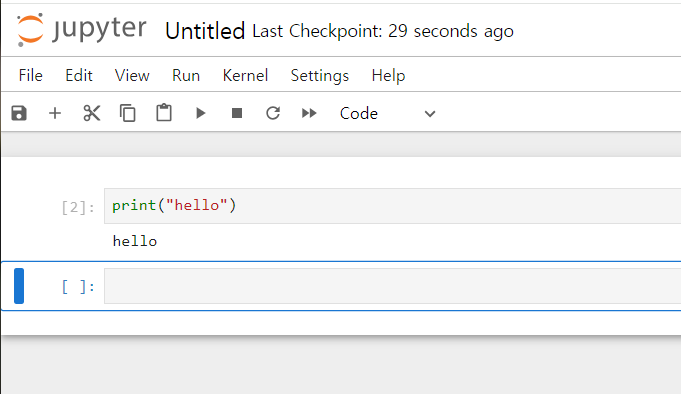Viewport: 681px width, 394px height.
Task: Click into the print("hello") code cell
Action: [392, 206]
